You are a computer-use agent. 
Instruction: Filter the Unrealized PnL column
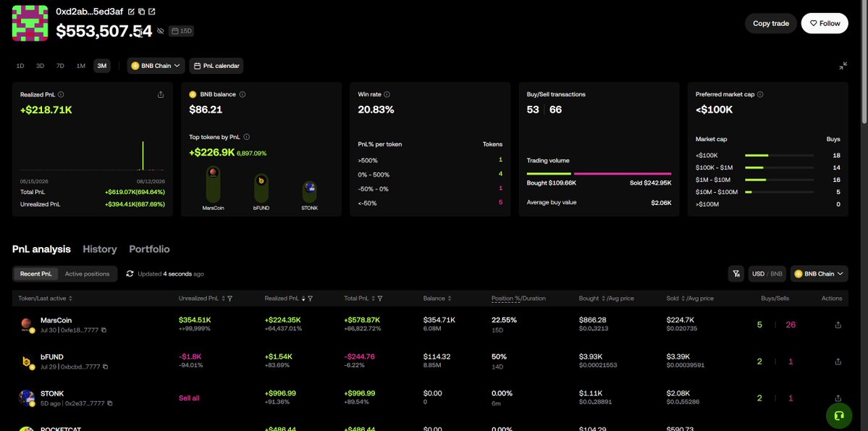point(229,298)
